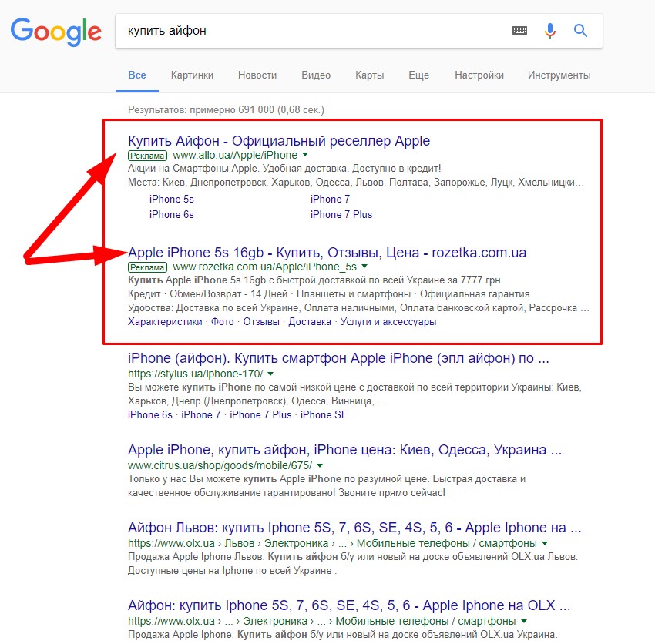This screenshot has width=655, height=644.
Task: Expand dropdown arrow after last olx.ua breadcrumb
Action: pos(524,621)
